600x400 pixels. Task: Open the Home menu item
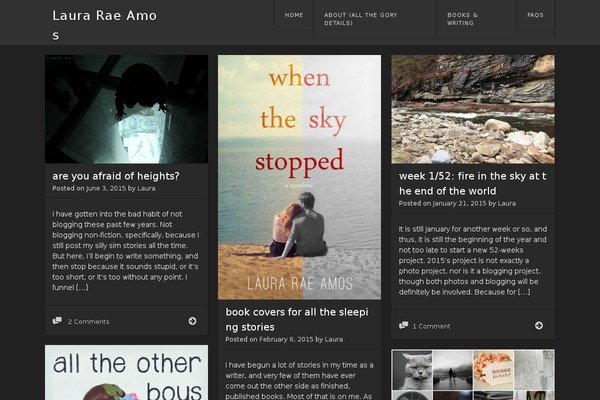coord(293,15)
